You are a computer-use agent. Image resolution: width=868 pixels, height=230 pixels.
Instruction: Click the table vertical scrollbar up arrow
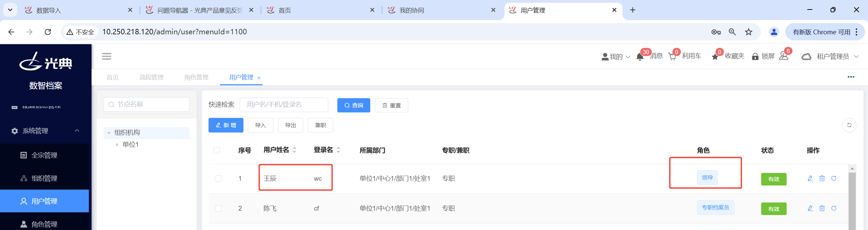point(852,169)
